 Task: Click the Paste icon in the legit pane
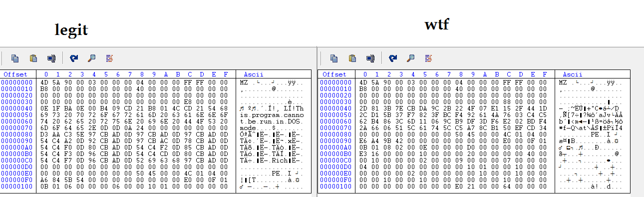[33, 58]
